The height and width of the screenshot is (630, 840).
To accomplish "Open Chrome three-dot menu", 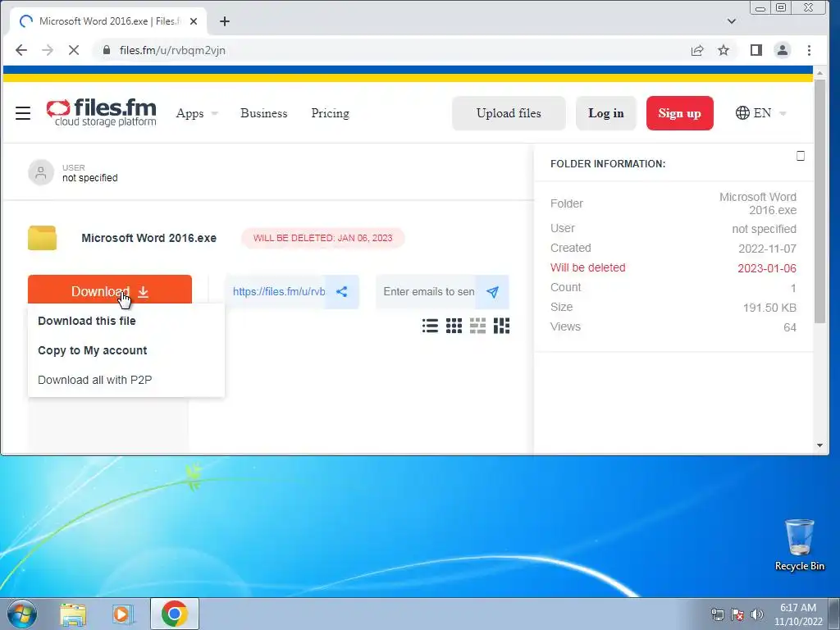I will click(809, 50).
